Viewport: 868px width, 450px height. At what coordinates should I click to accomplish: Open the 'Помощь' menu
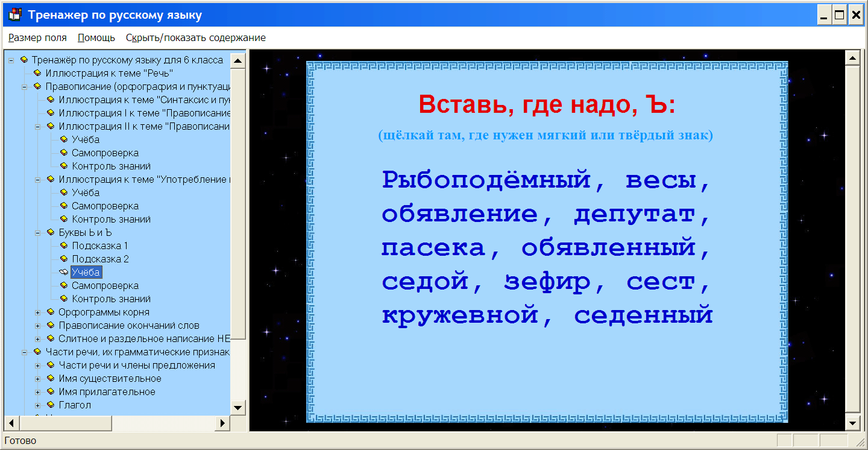(96, 37)
